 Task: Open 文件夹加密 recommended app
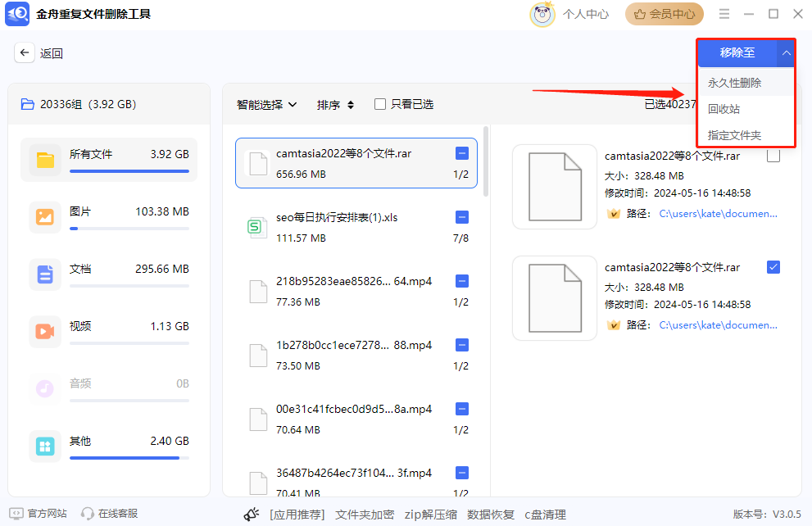365,515
